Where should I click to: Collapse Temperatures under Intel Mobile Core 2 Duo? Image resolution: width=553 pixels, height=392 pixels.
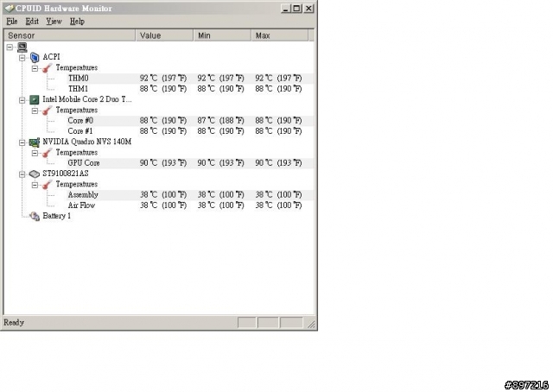pyautogui.click(x=35, y=111)
